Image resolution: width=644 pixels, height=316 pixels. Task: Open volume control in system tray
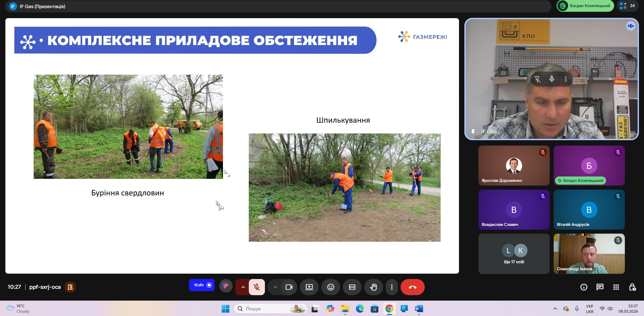click(x=610, y=309)
